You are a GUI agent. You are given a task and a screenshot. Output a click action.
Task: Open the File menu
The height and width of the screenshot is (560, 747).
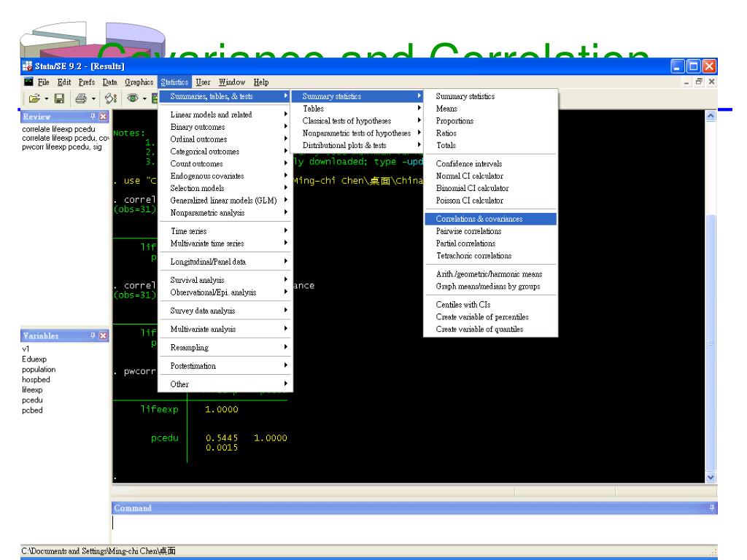point(43,82)
